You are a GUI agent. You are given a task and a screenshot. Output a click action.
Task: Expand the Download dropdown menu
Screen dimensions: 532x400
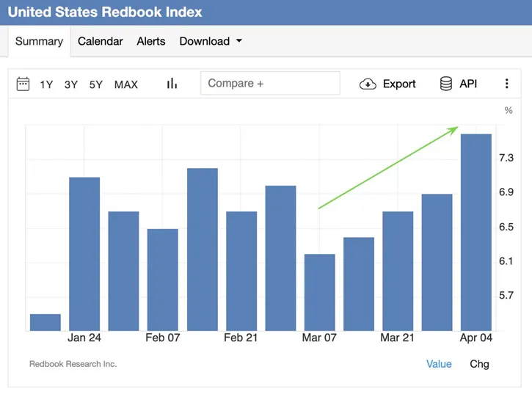click(211, 41)
